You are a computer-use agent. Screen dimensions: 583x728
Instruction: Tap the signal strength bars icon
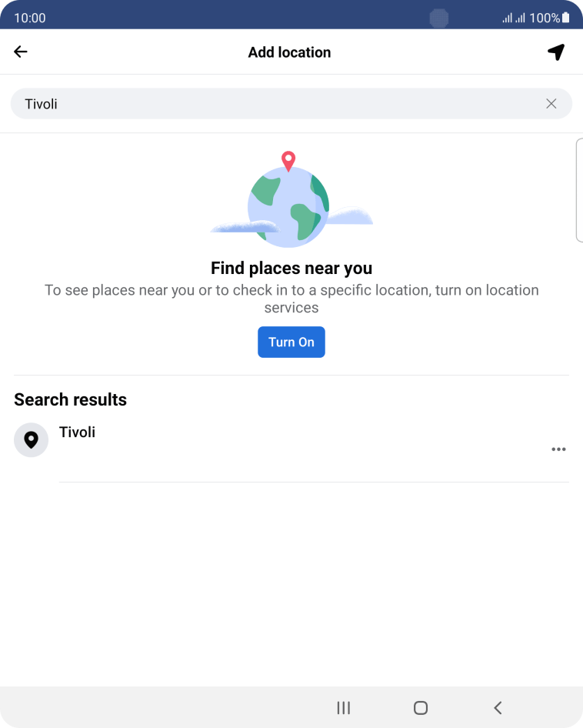click(513, 18)
